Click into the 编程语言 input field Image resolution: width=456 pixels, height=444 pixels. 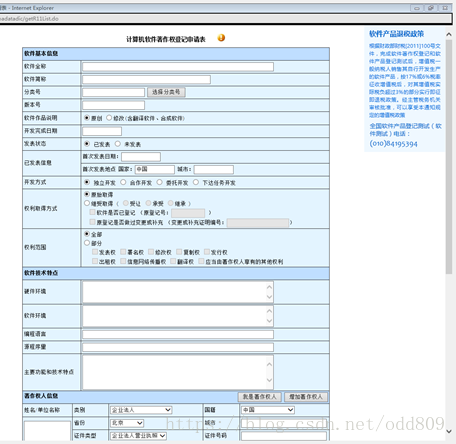178,334
